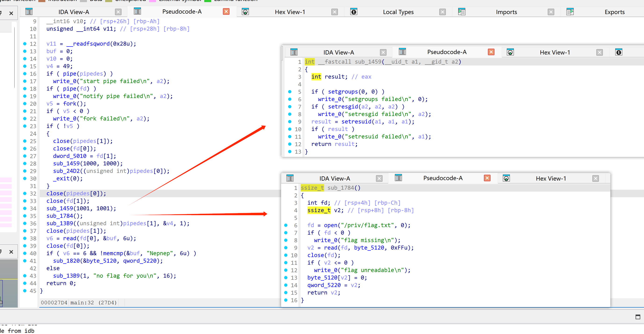Toggle breakpoint dot on main line 20
This screenshot has width=644, height=334.
[x=25, y=104]
